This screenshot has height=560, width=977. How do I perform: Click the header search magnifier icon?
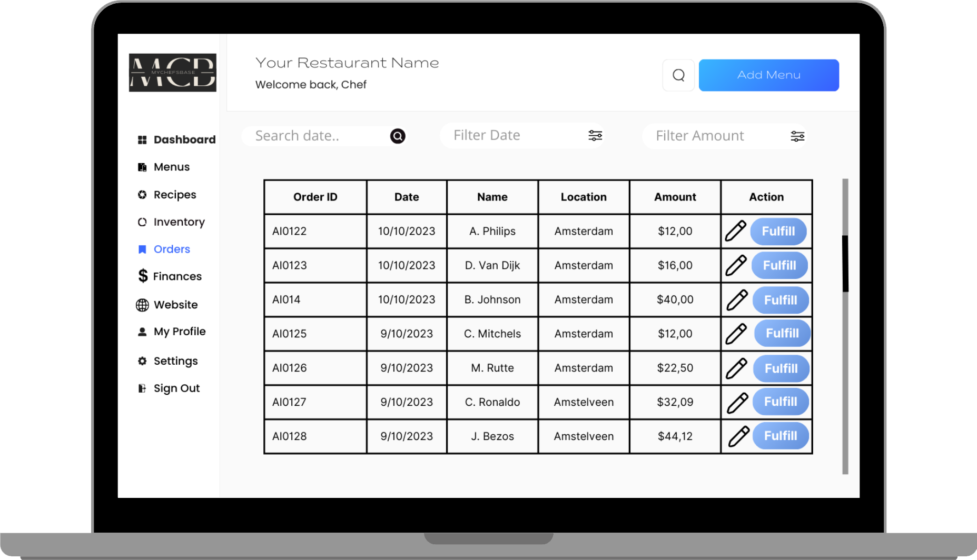(x=679, y=75)
